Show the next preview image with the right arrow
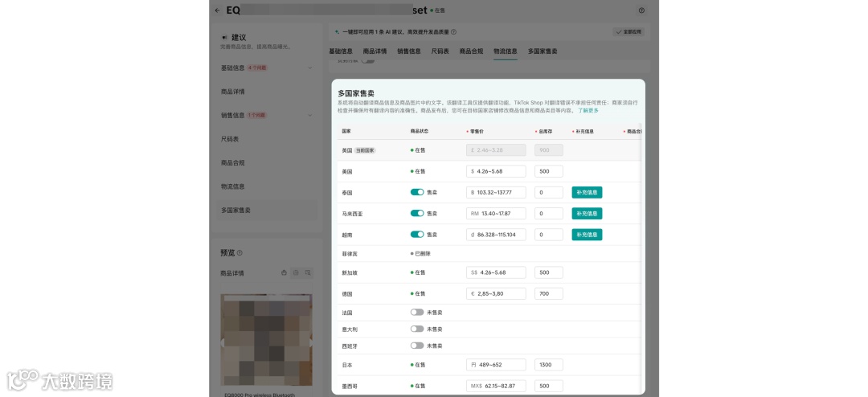Viewport: 868px width, 397px height. tap(310, 343)
